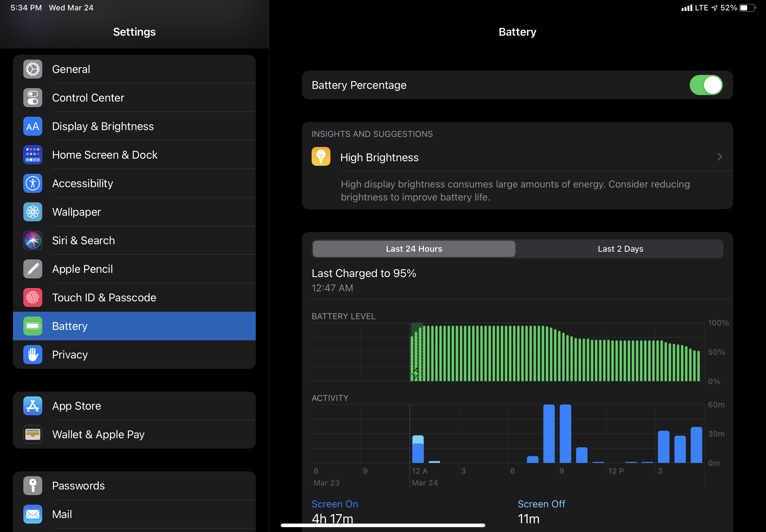Image resolution: width=766 pixels, height=532 pixels.
Task: Open General settings gear icon
Action: [x=33, y=69]
